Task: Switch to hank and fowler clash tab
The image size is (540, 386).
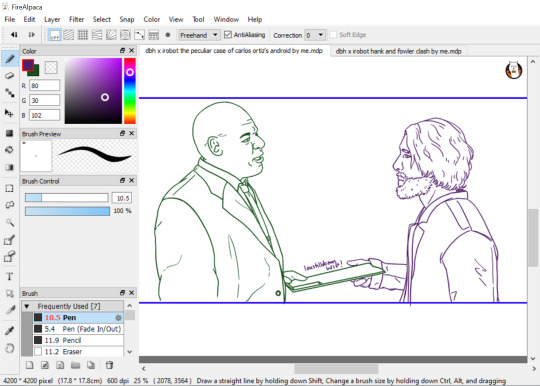Action: pyautogui.click(x=398, y=51)
